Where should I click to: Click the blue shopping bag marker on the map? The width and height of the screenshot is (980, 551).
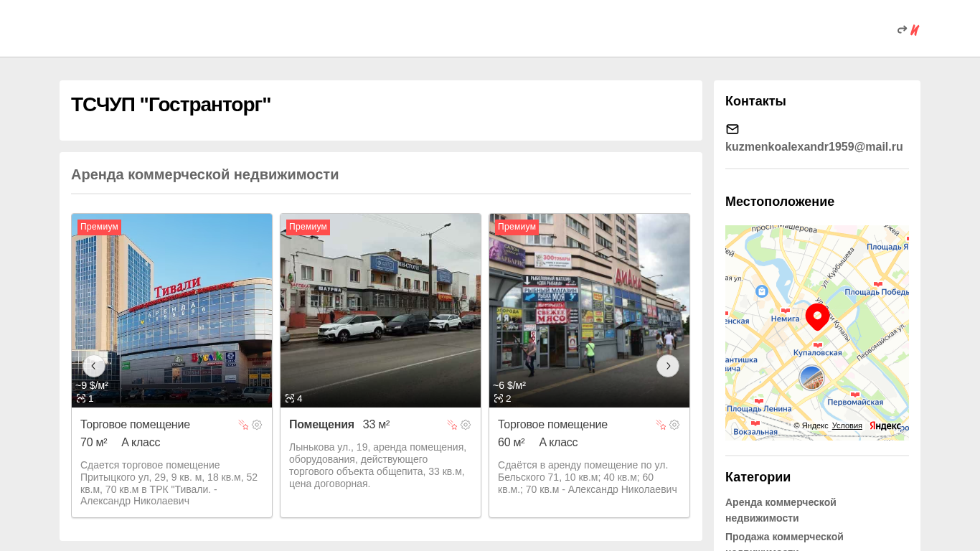click(762, 291)
